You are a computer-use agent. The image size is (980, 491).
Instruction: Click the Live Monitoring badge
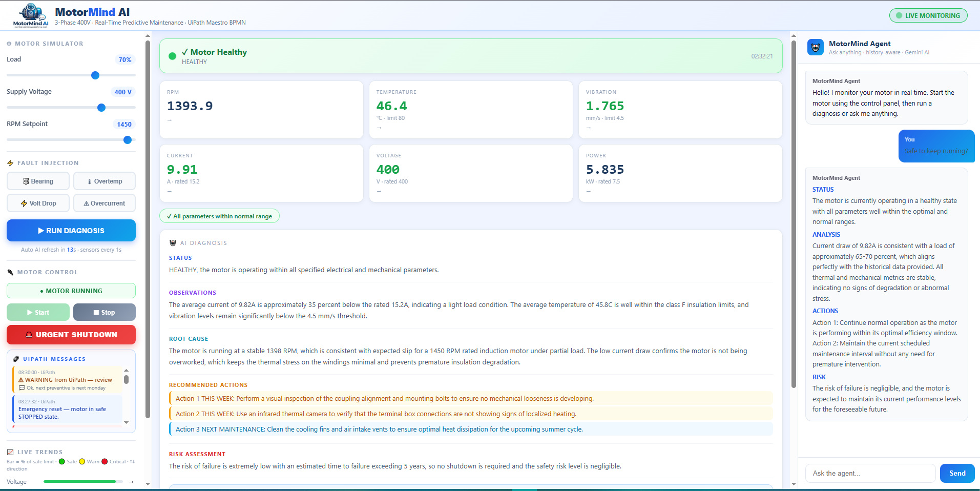click(928, 15)
